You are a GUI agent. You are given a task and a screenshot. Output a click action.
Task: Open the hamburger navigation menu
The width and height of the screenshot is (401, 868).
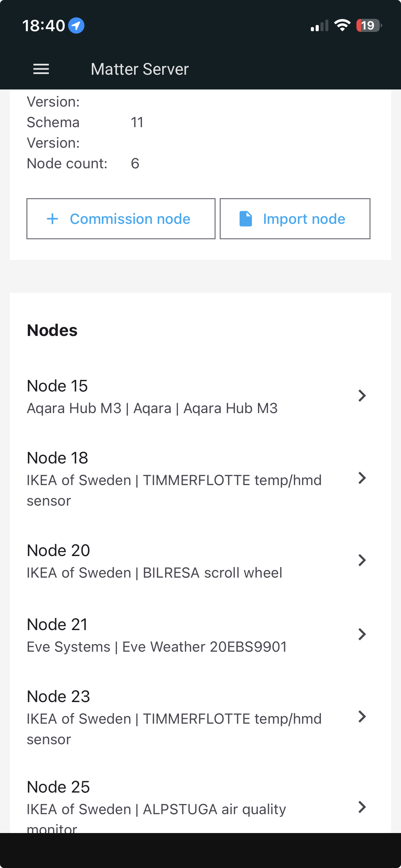(41, 69)
